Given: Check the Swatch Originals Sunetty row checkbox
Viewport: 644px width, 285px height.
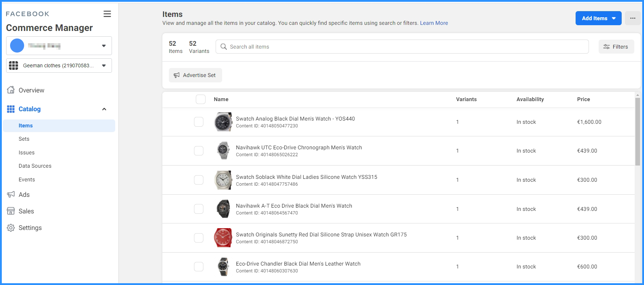Looking at the screenshot, I should (199, 237).
